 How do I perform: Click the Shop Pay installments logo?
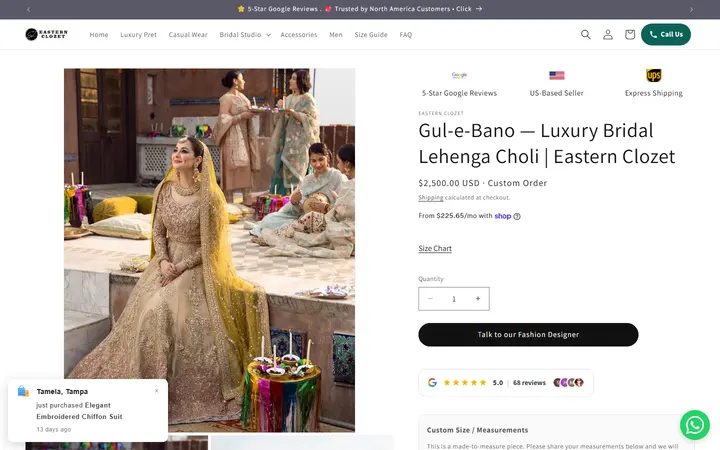click(x=503, y=216)
